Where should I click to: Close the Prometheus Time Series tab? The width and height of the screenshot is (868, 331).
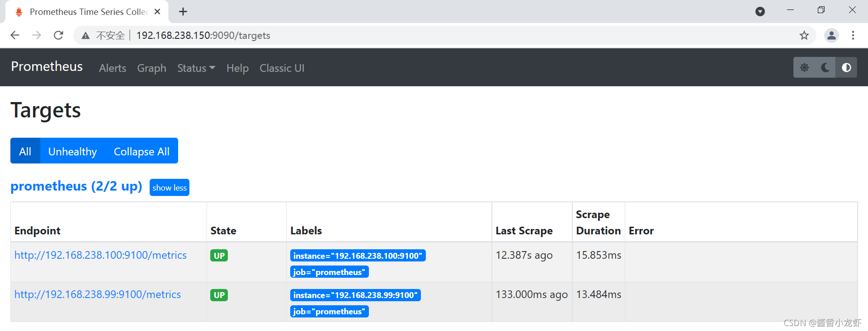tap(157, 12)
